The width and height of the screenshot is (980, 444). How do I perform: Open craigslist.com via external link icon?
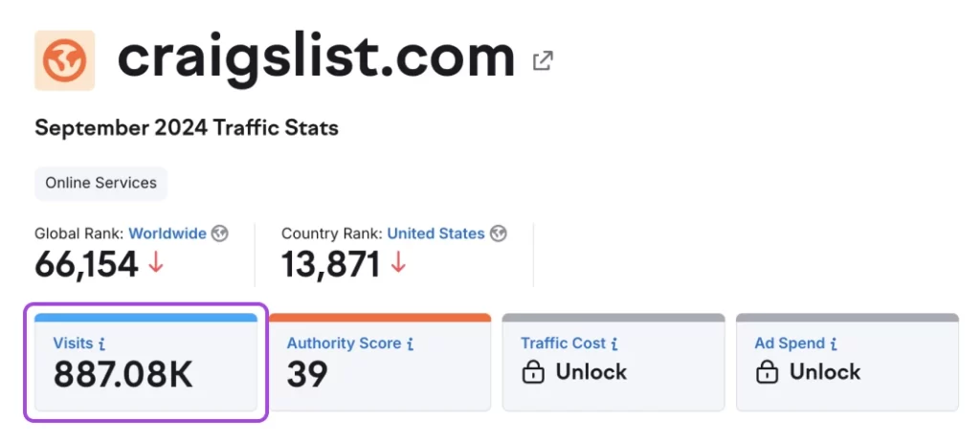pyautogui.click(x=543, y=61)
